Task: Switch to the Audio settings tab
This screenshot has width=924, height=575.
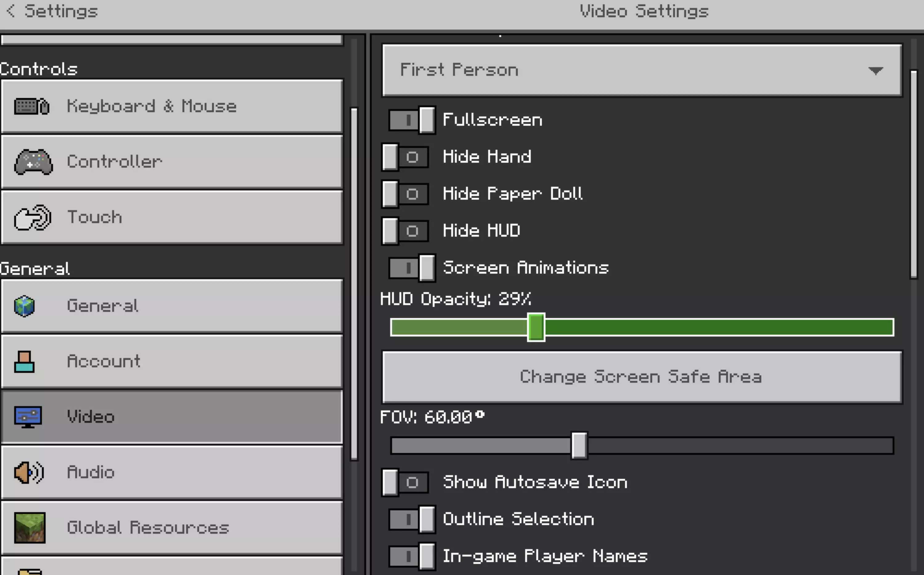Action: pos(172,473)
